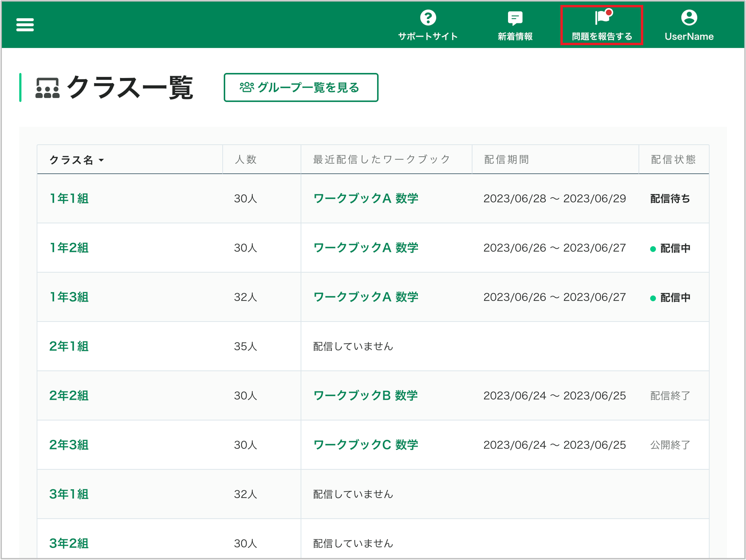
Task: Open class 3年2組
Action: pyautogui.click(x=69, y=543)
